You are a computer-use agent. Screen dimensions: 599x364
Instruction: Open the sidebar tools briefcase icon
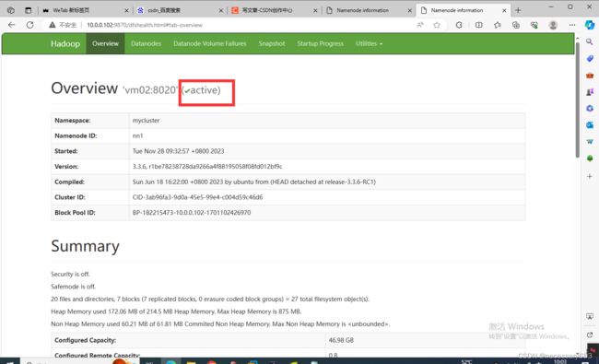coord(590,76)
